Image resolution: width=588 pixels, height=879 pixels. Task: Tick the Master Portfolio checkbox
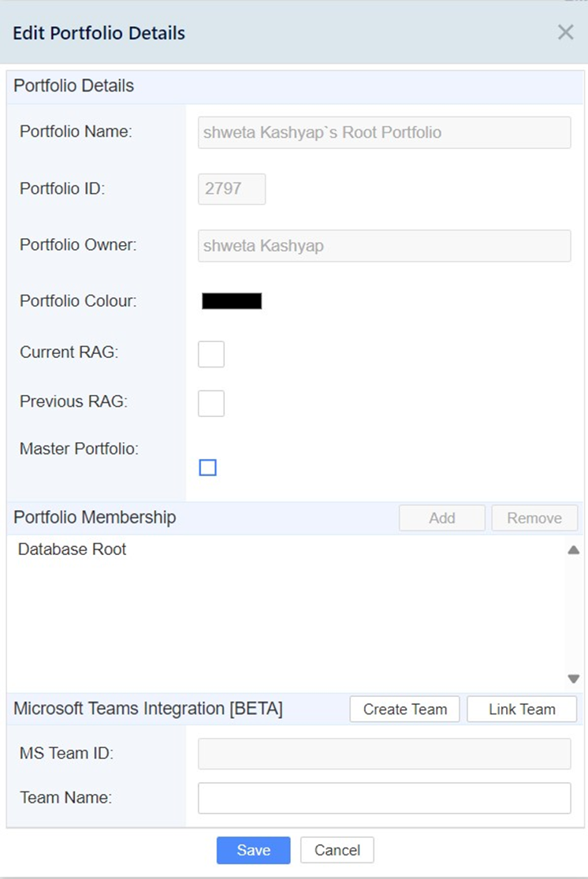(x=208, y=467)
